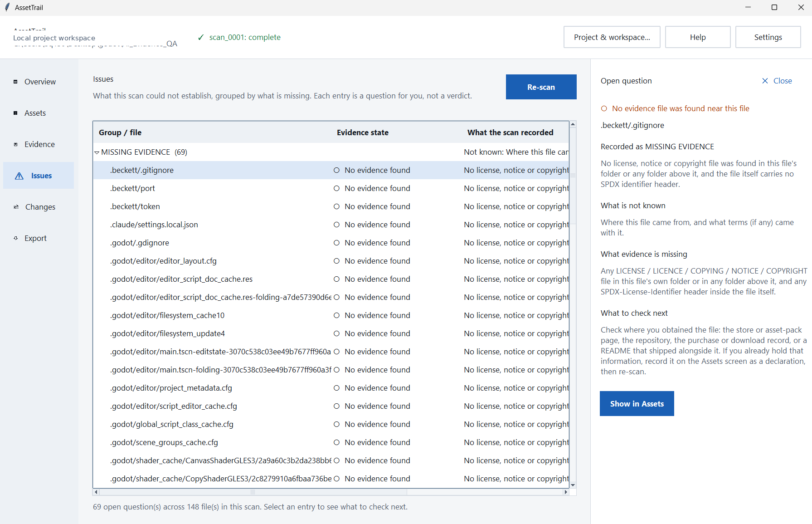The height and width of the screenshot is (524, 812).
Task: Click evidence state circle for .beckett/port
Action: tap(336, 188)
